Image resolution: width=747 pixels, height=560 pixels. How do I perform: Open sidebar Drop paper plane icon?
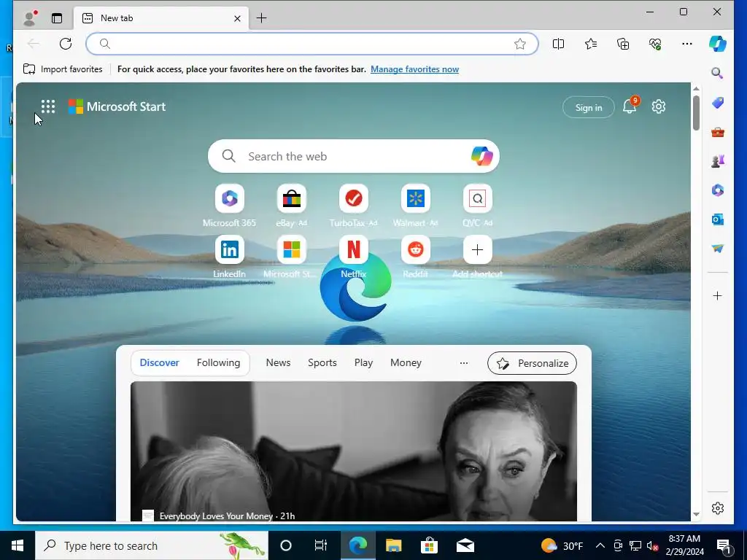718,248
